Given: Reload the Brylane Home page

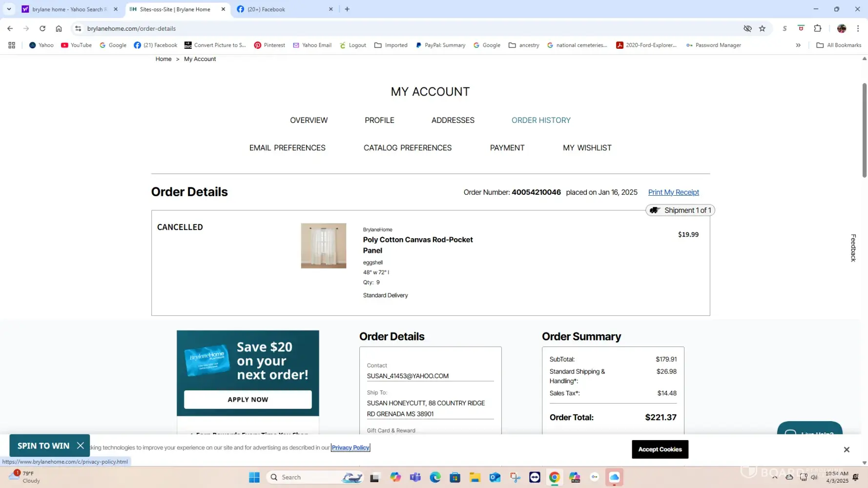Looking at the screenshot, I should pyautogui.click(x=42, y=28).
